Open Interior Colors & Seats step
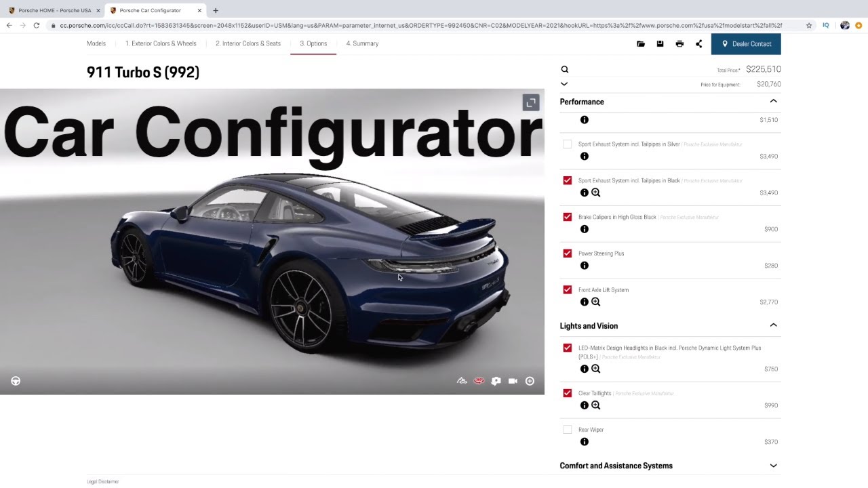The image size is (868, 488). click(248, 43)
